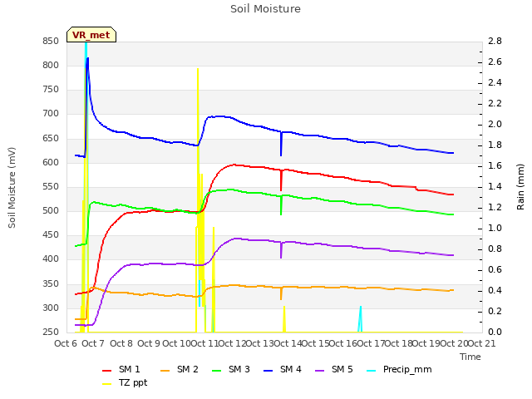Click the blue SM 4 peak near Oct 7

87,59
